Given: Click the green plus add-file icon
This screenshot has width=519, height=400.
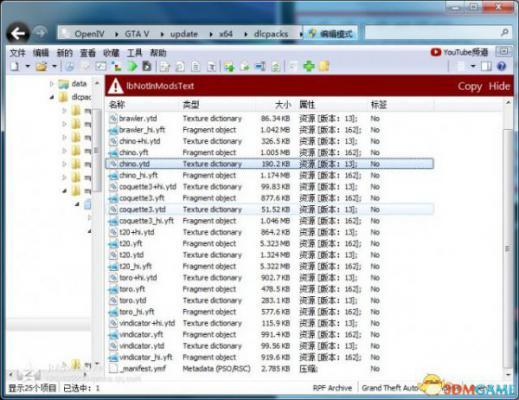Looking at the screenshot, I should pyautogui.click(x=309, y=66).
